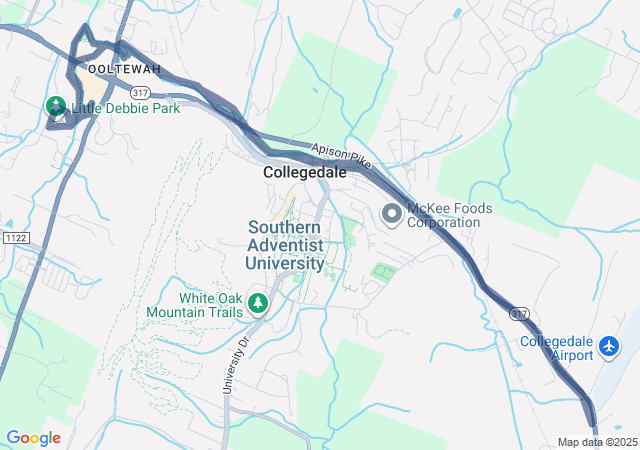Click the Collegedale Airport text label

pyautogui.click(x=557, y=348)
